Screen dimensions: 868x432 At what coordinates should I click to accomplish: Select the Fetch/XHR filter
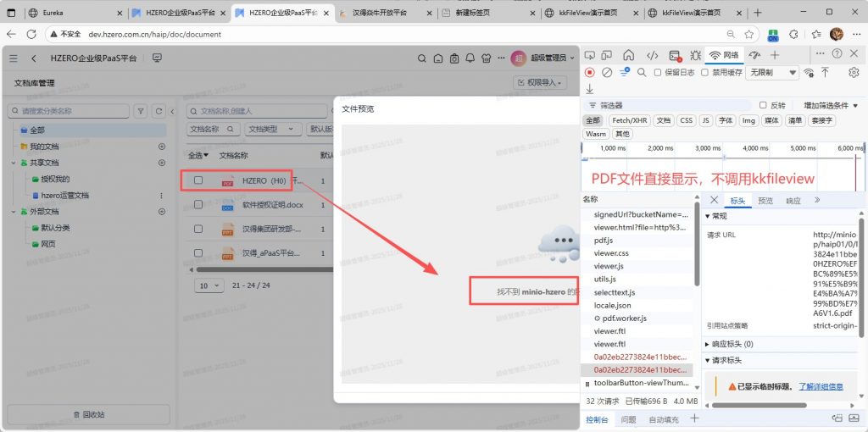pyautogui.click(x=629, y=120)
